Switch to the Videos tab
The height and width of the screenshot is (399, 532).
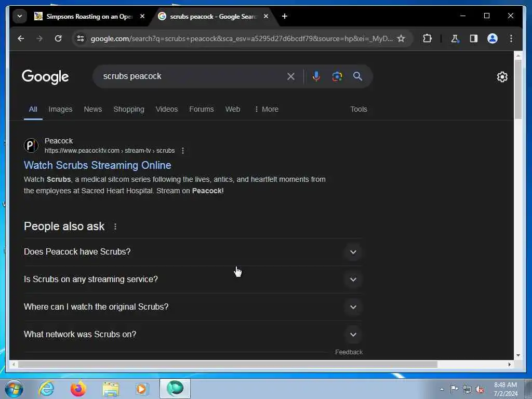pyautogui.click(x=167, y=109)
